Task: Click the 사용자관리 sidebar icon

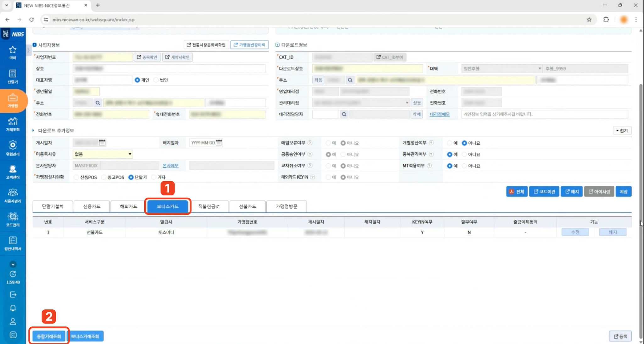Action: 13,195
